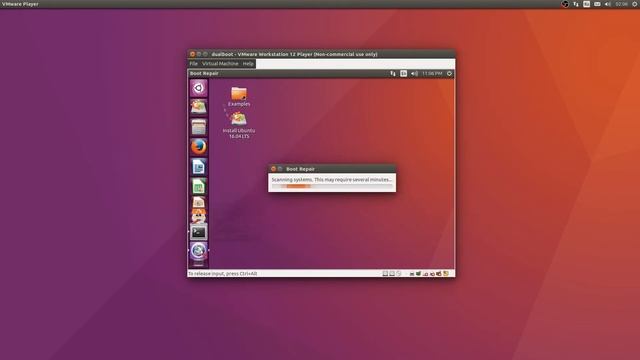Click the VMware status bar hard disk icon
Screen dimensions: 640x360
click(x=412, y=274)
